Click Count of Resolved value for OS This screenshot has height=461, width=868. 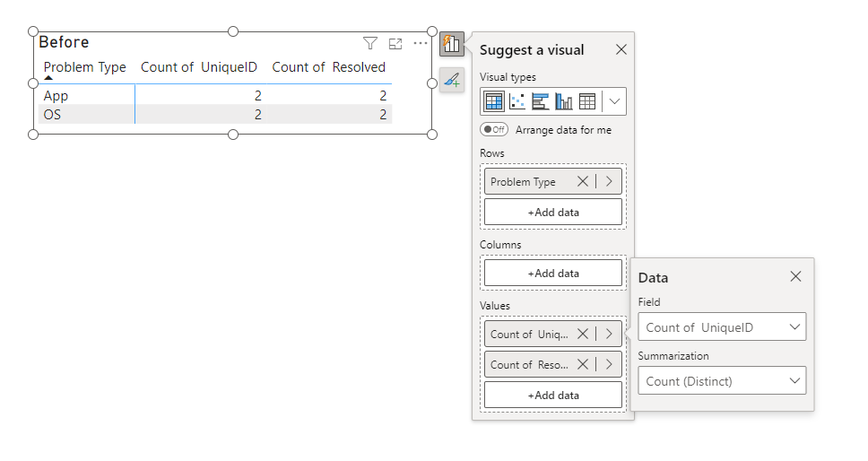pyautogui.click(x=383, y=115)
